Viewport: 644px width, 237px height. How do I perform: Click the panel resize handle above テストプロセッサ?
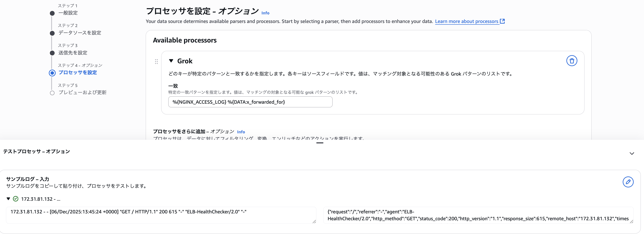click(x=320, y=143)
